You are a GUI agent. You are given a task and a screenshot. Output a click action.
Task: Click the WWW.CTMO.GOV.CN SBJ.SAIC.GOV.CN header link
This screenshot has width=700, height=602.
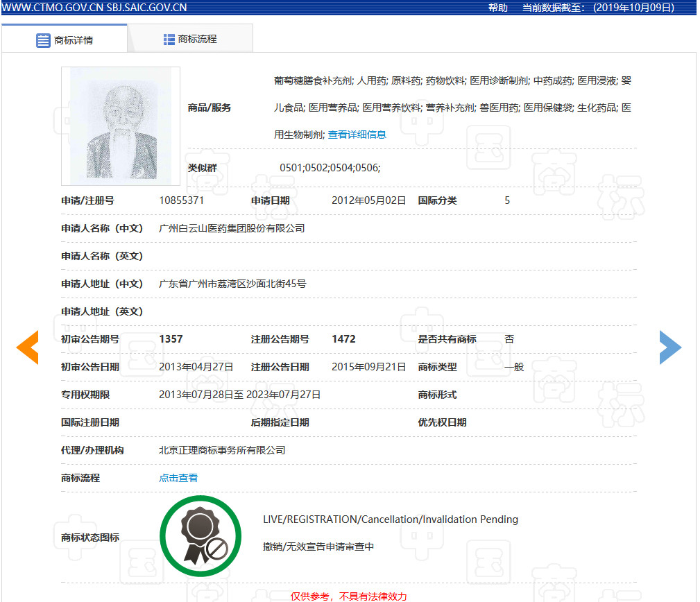(95, 8)
